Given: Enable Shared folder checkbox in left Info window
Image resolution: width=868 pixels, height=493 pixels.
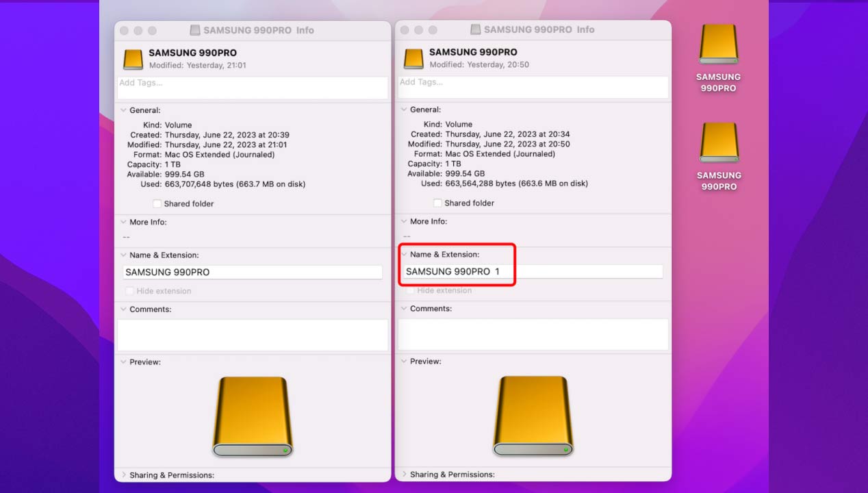Looking at the screenshot, I should 157,203.
